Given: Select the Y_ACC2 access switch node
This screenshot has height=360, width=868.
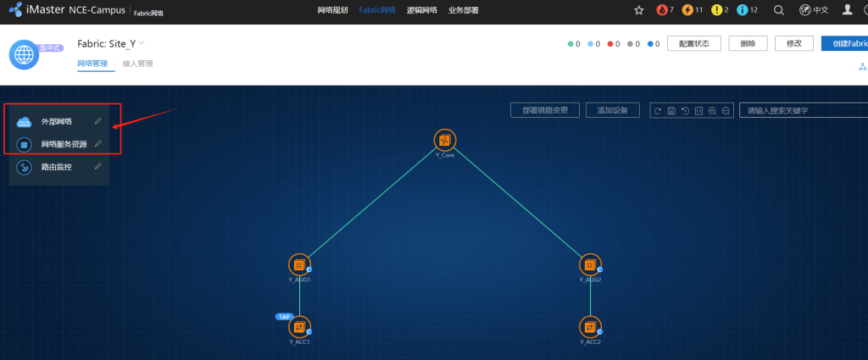Looking at the screenshot, I should 590,327.
